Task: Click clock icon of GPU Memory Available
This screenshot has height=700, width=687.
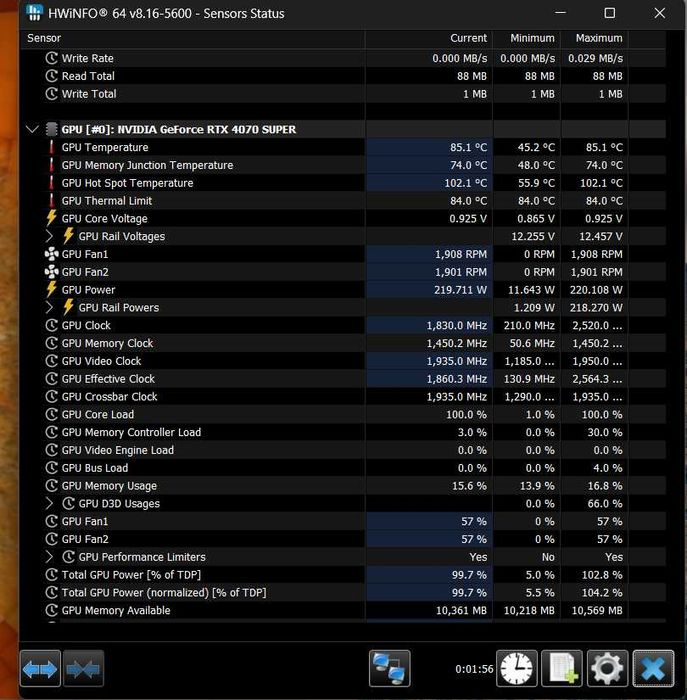Action: click(52, 610)
